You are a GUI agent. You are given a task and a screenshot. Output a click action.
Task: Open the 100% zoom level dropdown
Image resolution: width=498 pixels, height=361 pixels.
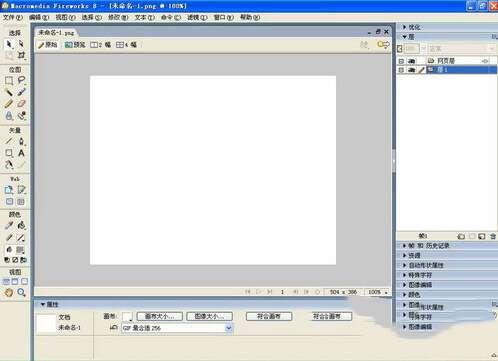(386, 292)
